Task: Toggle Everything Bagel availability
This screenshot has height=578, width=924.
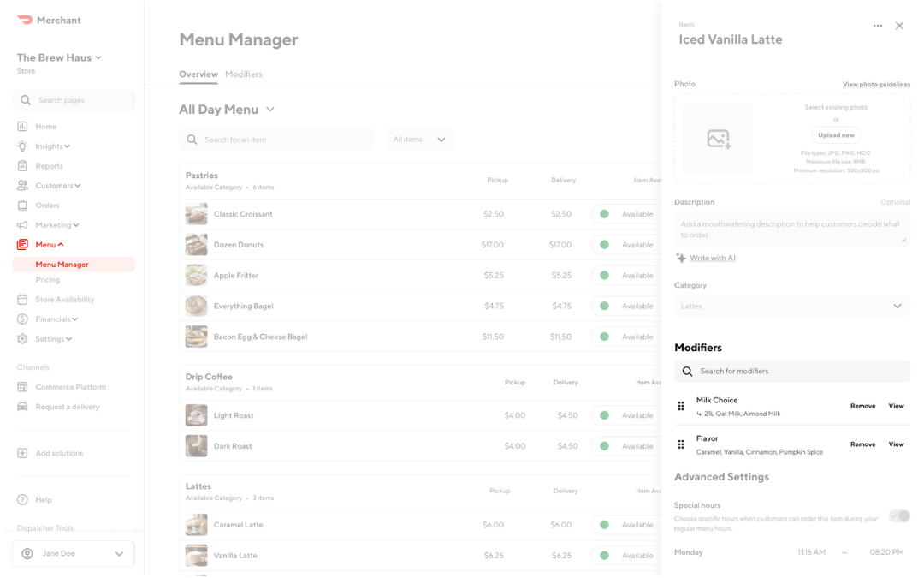Action: (x=626, y=306)
